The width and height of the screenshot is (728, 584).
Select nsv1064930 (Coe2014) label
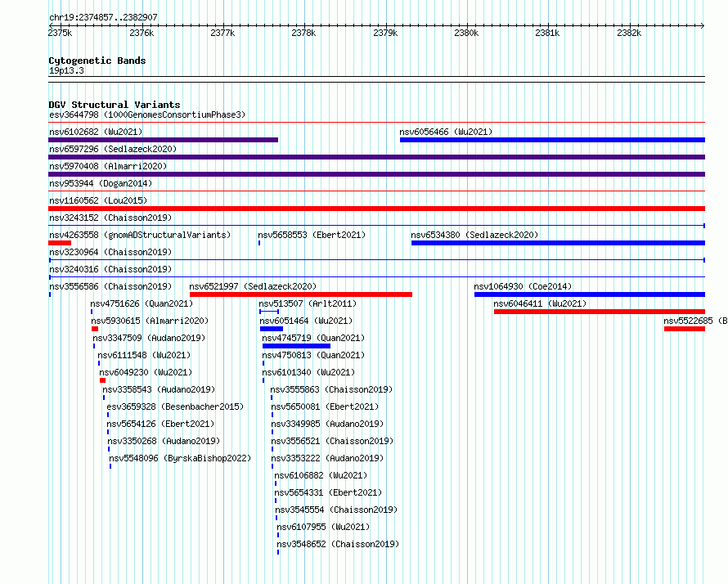(x=523, y=286)
